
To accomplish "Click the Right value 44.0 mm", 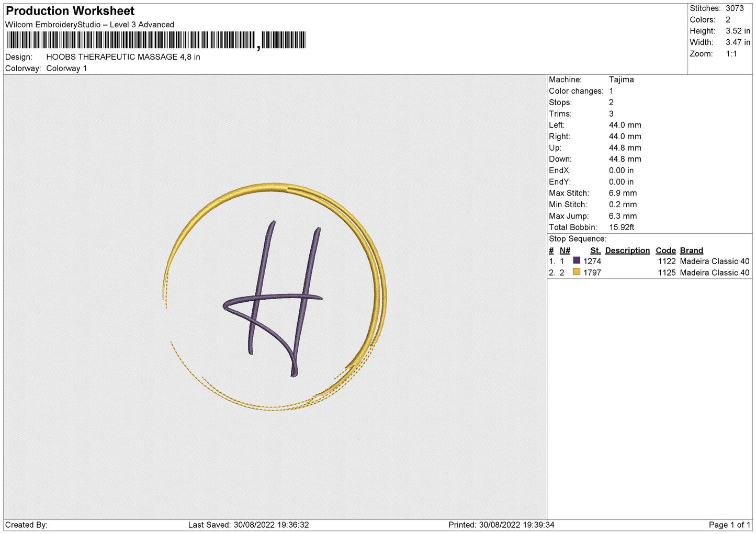I will tap(625, 137).
